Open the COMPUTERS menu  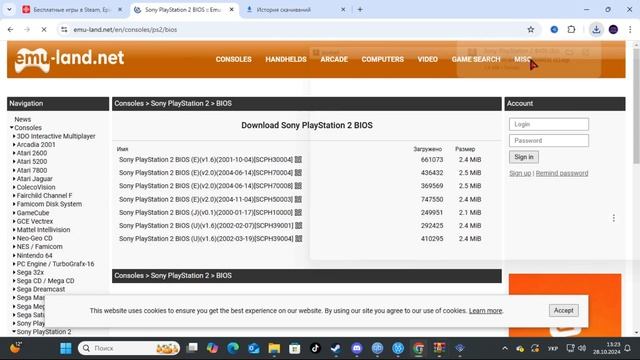point(382,59)
